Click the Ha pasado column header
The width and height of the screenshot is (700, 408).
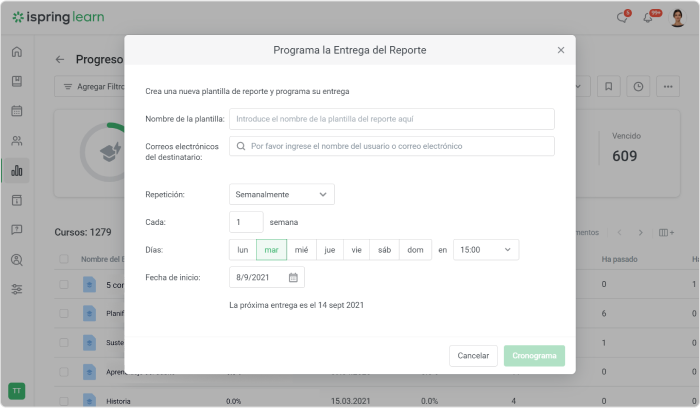(x=619, y=259)
